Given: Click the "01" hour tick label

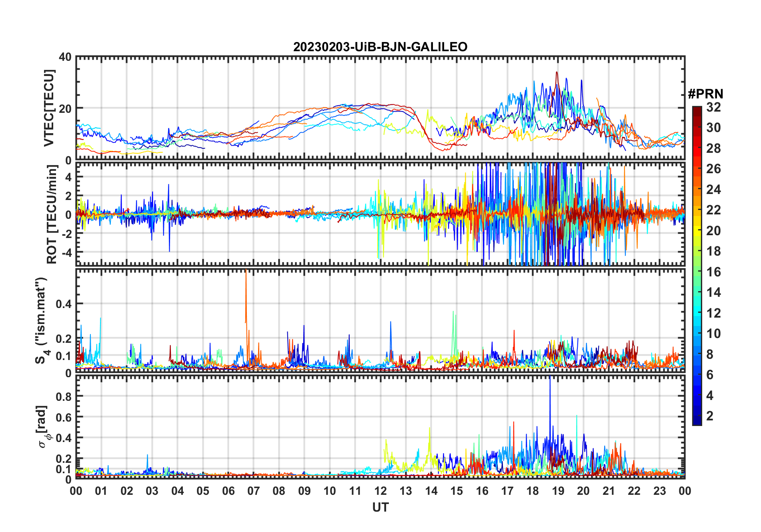Looking at the screenshot, I should (101, 491).
